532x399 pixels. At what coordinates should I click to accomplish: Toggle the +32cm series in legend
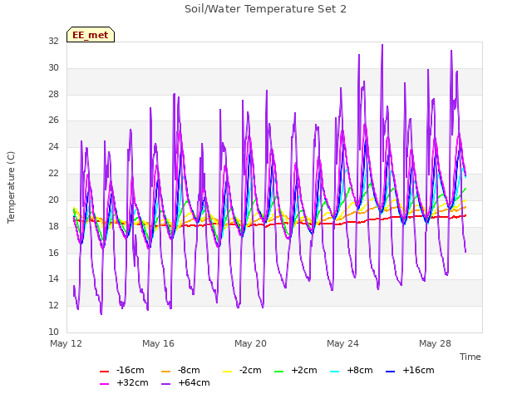coord(124,382)
